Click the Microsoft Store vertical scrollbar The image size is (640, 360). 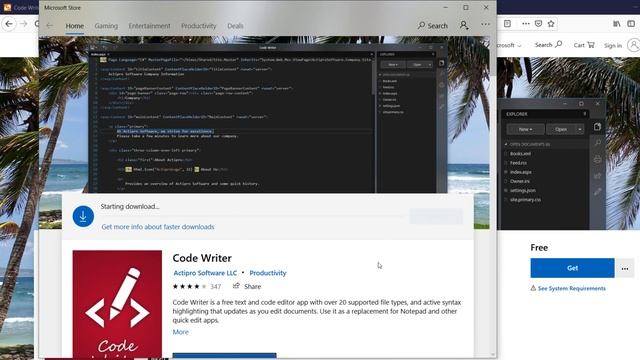point(493,196)
